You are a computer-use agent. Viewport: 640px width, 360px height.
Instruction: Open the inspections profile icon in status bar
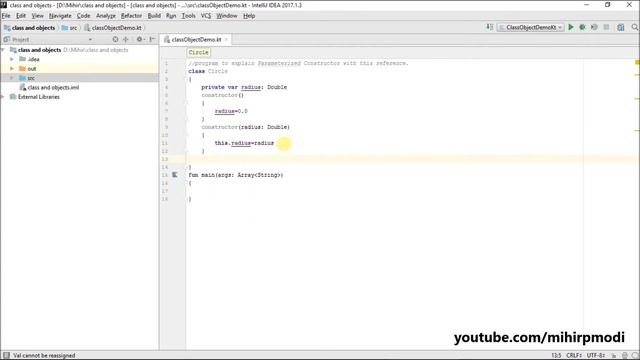coord(624,356)
